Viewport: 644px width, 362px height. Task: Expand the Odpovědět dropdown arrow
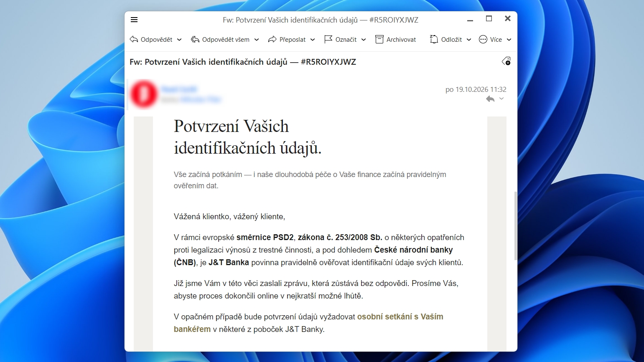pyautogui.click(x=179, y=40)
